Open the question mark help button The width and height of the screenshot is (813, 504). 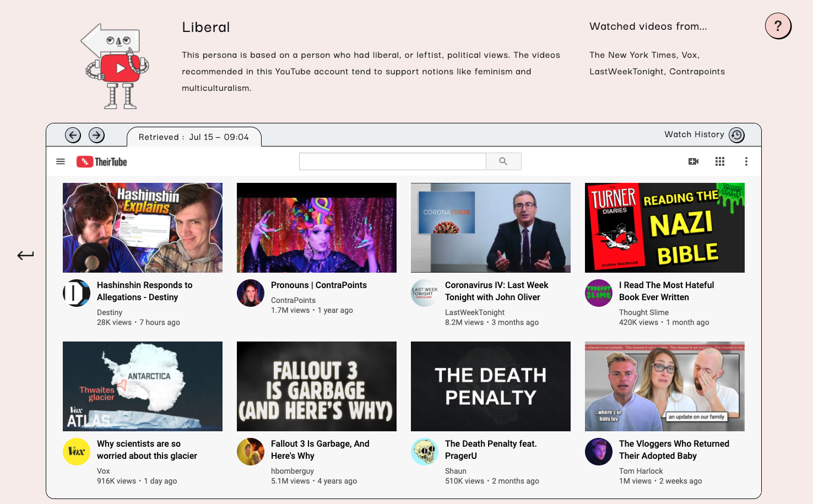[x=778, y=25]
